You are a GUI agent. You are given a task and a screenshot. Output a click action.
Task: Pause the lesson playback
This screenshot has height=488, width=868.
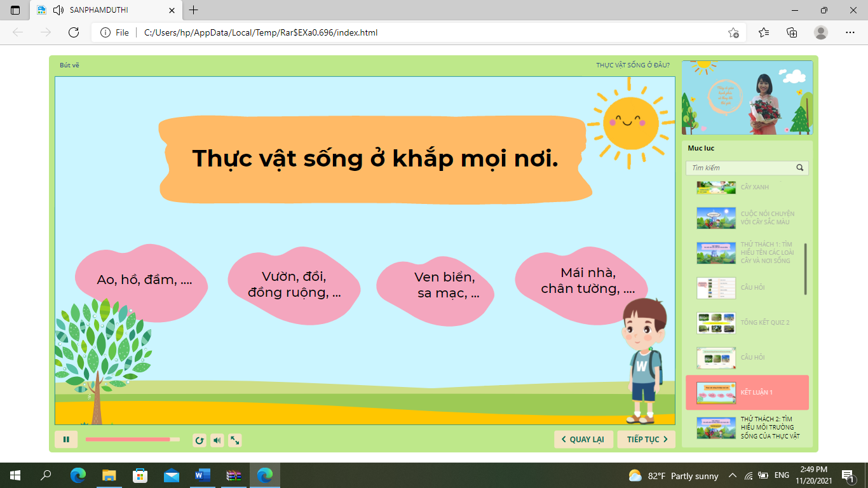[x=66, y=440]
